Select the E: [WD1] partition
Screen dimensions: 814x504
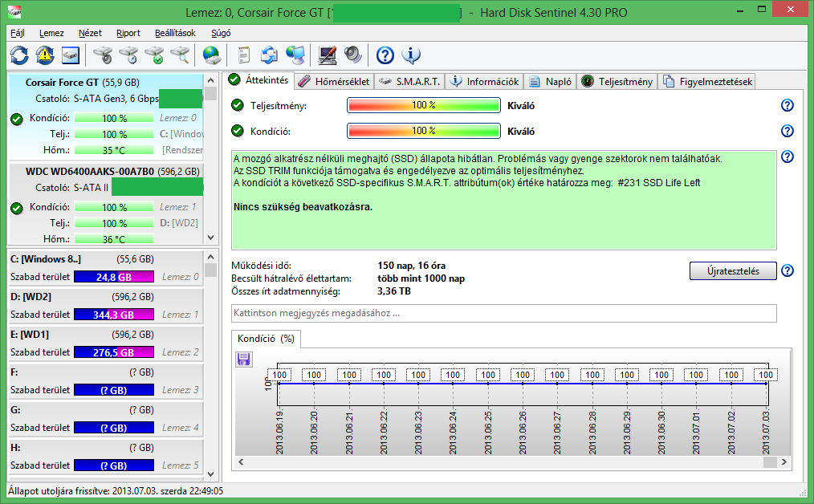106,343
